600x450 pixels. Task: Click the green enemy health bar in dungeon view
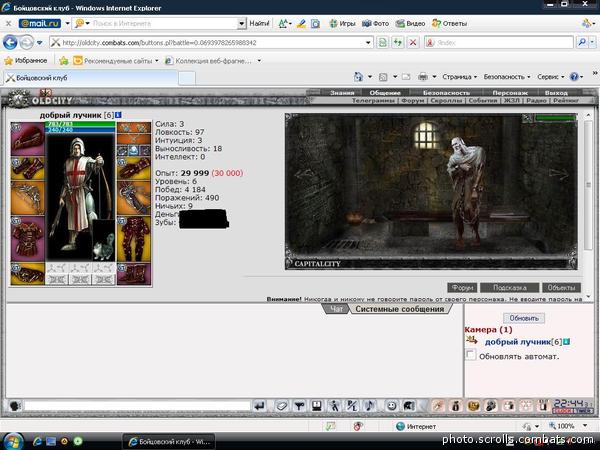555,118
